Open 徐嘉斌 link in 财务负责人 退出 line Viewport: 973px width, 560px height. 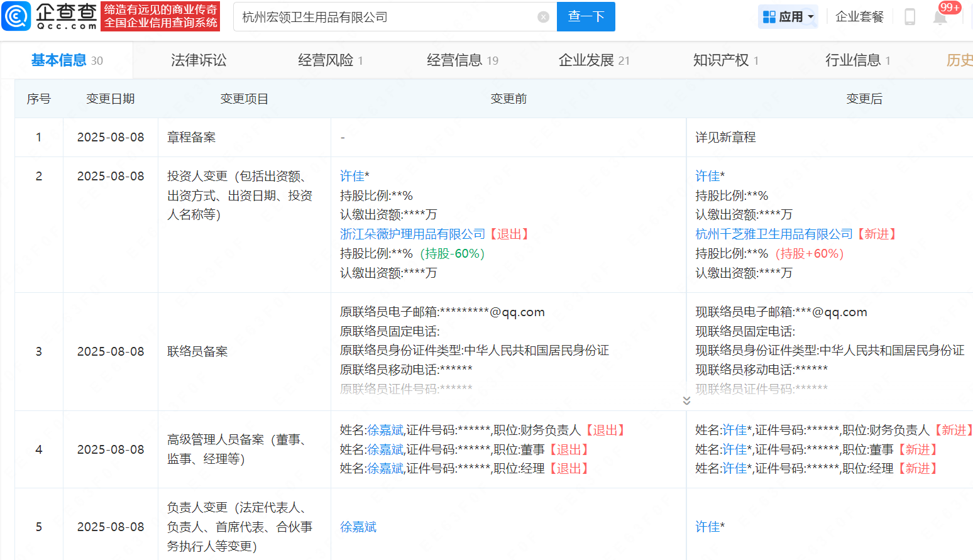[x=385, y=431]
